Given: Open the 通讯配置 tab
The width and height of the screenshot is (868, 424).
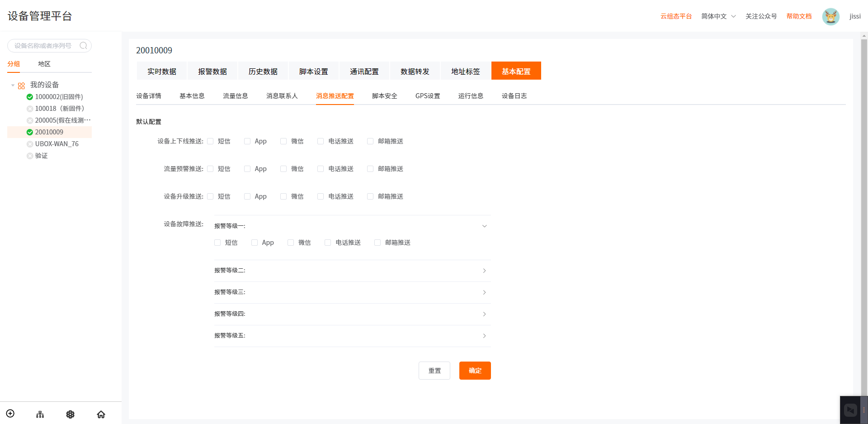Looking at the screenshot, I should pyautogui.click(x=364, y=71).
